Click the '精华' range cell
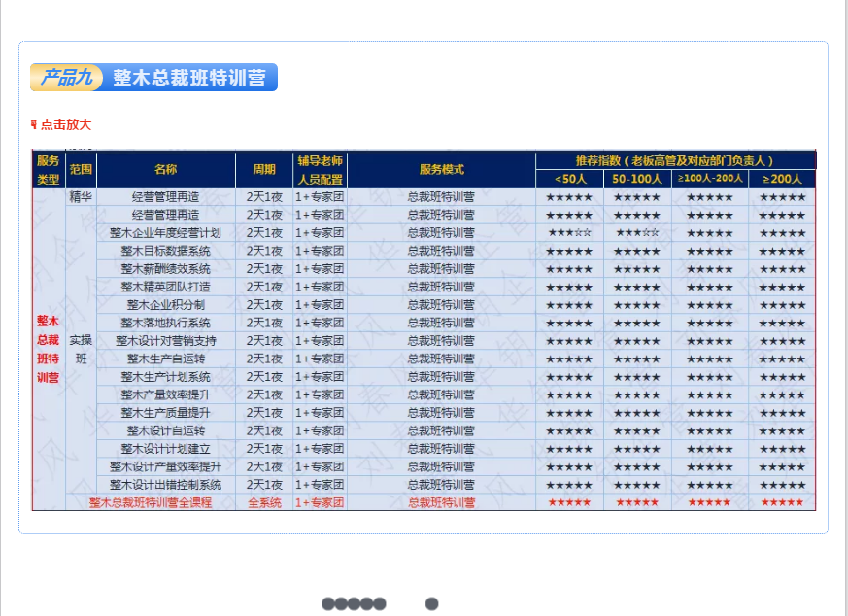This screenshot has width=848, height=616. (x=81, y=197)
